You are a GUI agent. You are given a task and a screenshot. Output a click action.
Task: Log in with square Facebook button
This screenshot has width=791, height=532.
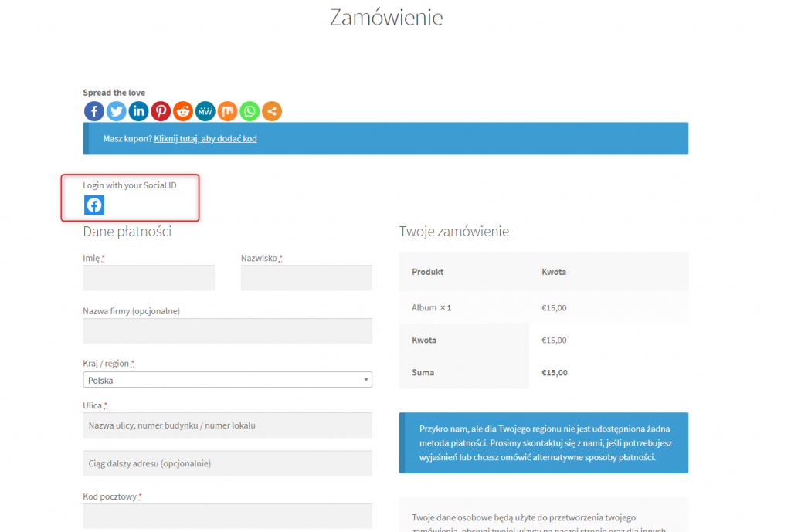point(94,205)
